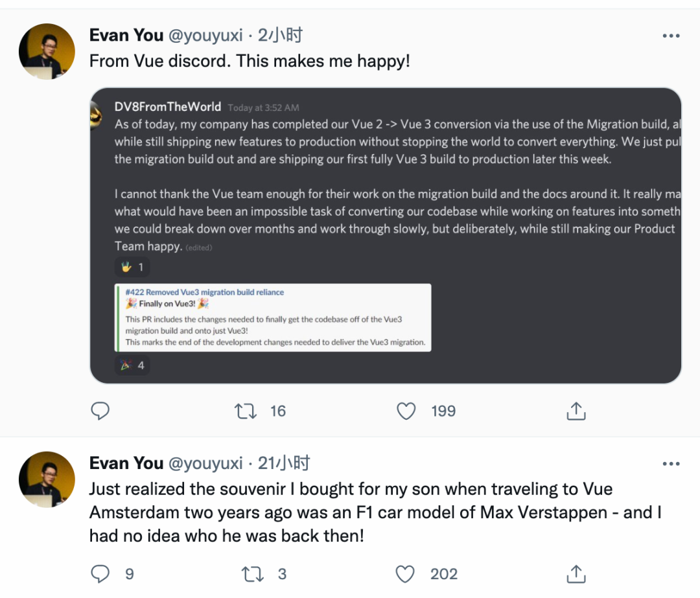Click @youyuxi handle on the second tweet
700x598 pixels.
click(x=205, y=463)
